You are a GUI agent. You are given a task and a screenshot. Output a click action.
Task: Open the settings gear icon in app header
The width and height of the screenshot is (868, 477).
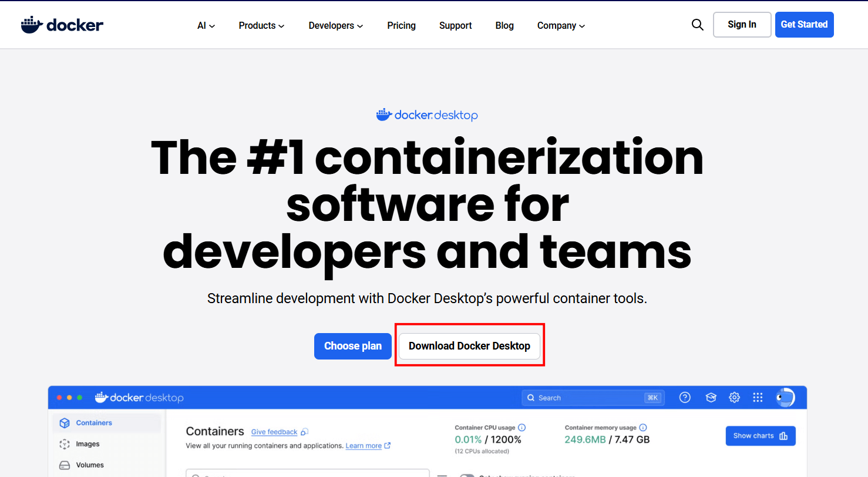[734, 398]
